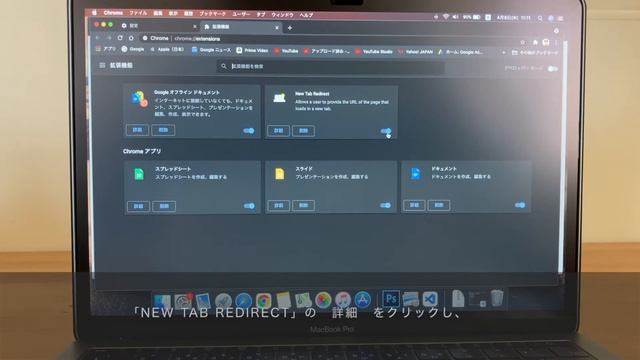Open YouTube Studio bookmark
This screenshot has width=640, height=360.
pos(374,51)
